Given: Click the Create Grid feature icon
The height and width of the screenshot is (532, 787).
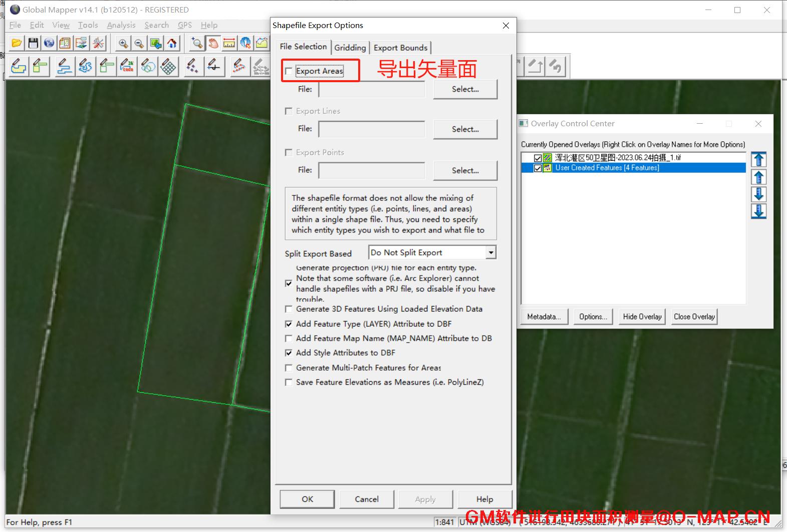Looking at the screenshot, I should click(169, 66).
